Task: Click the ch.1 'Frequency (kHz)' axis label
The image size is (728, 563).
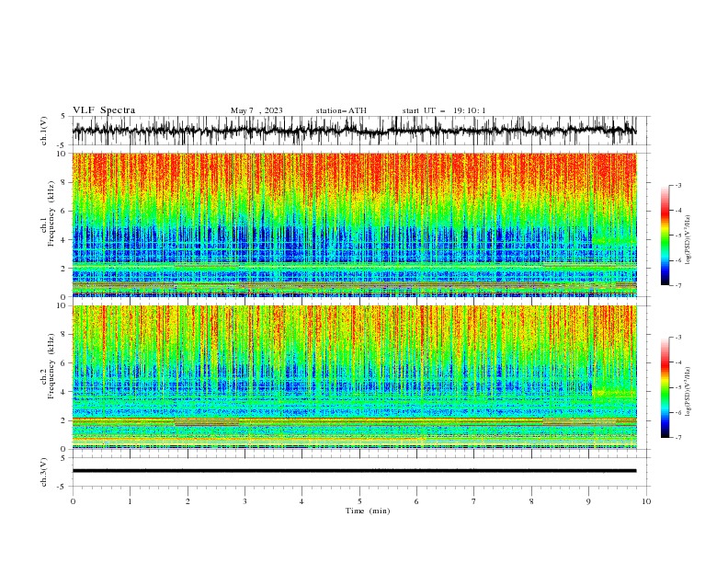Action: point(51,214)
